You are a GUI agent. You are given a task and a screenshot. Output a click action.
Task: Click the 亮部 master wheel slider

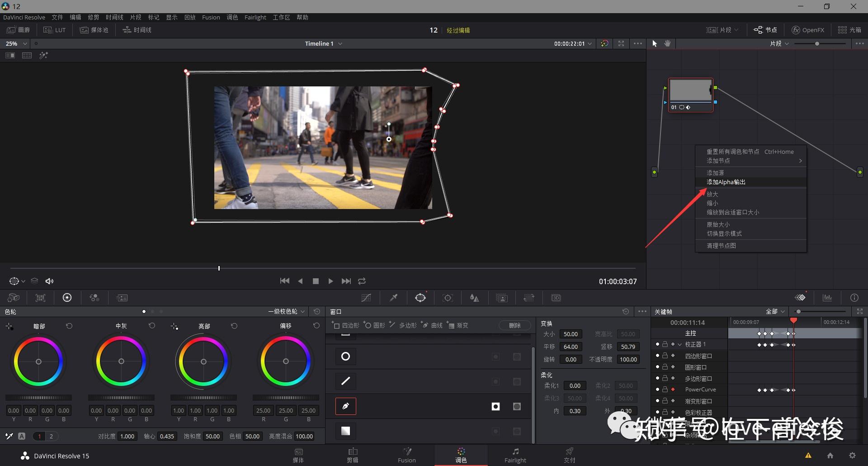pyautogui.click(x=203, y=398)
